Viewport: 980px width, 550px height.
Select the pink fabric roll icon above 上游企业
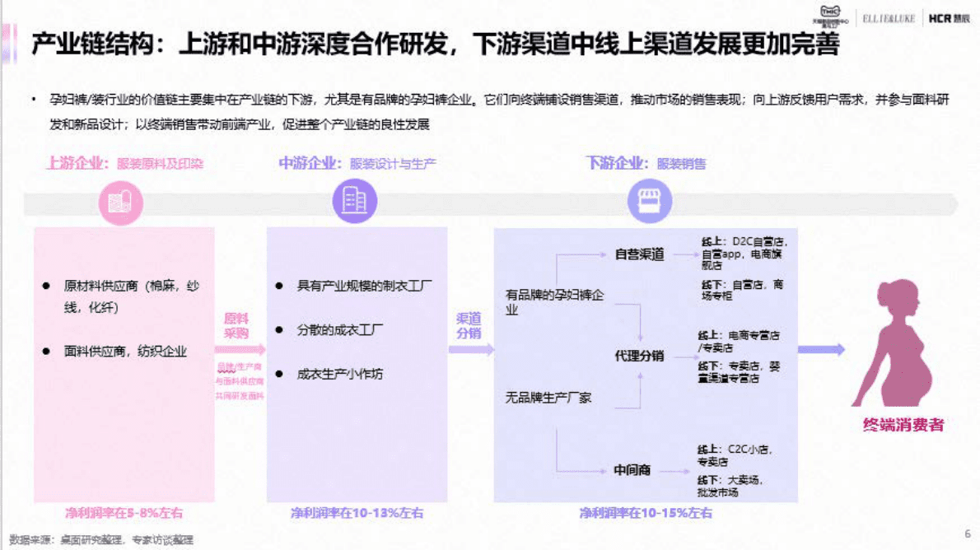point(120,203)
